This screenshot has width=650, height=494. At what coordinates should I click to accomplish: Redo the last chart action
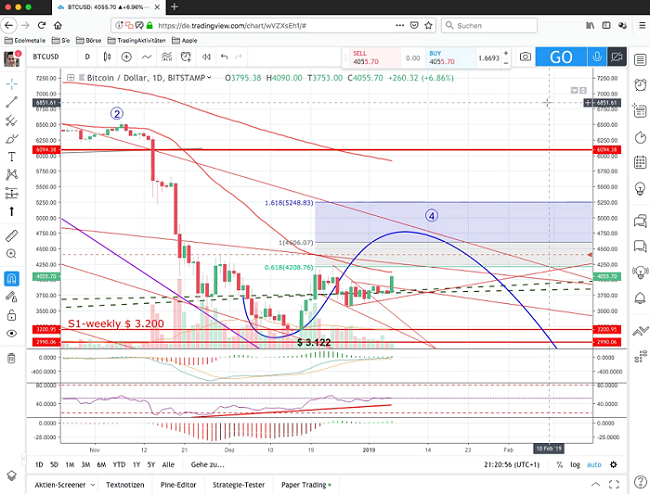pyautogui.click(x=238, y=57)
